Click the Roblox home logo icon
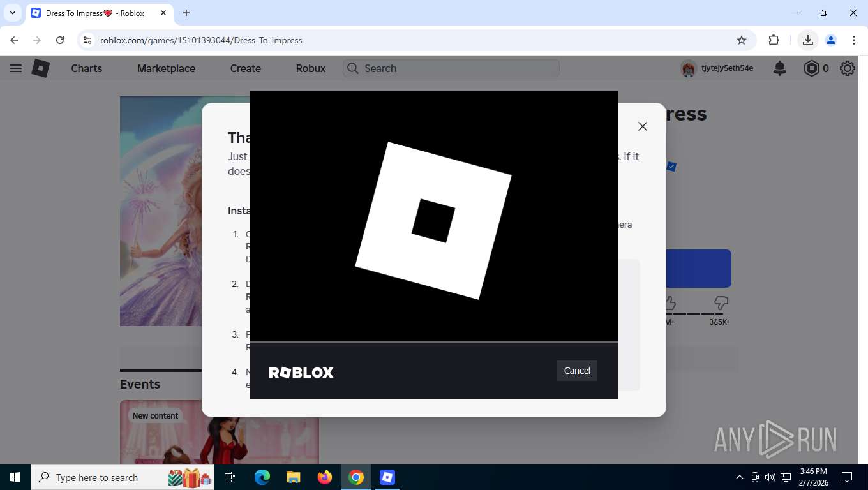Viewport: 868px width, 490px height. [41, 68]
